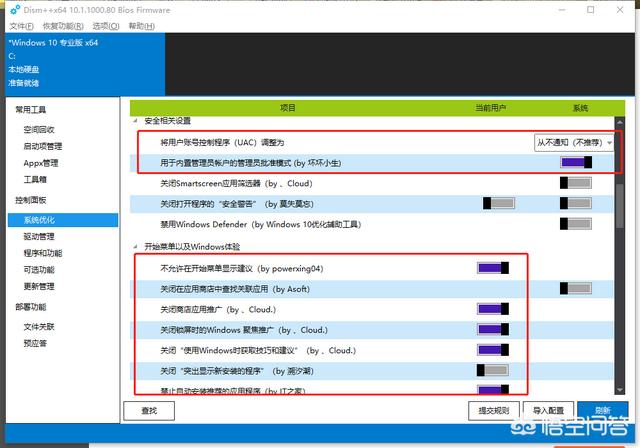This screenshot has width=640, height=448.
Task: Toggle 关闭锁屏时的Windows聚焦推广 switch
Action: [x=493, y=329]
